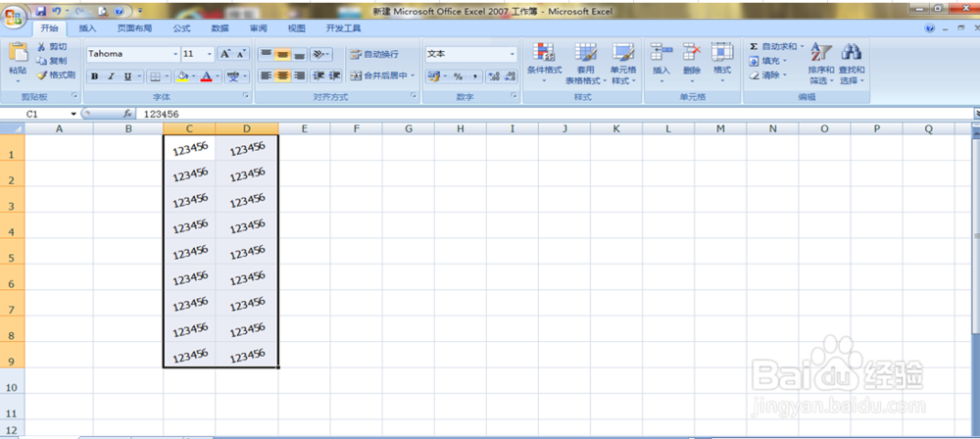Switch to the 数据 ribbon tab

click(220, 28)
